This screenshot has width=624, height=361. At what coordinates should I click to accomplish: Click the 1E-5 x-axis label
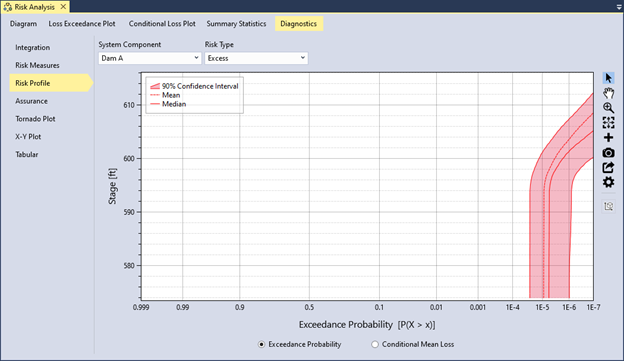point(542,307)
